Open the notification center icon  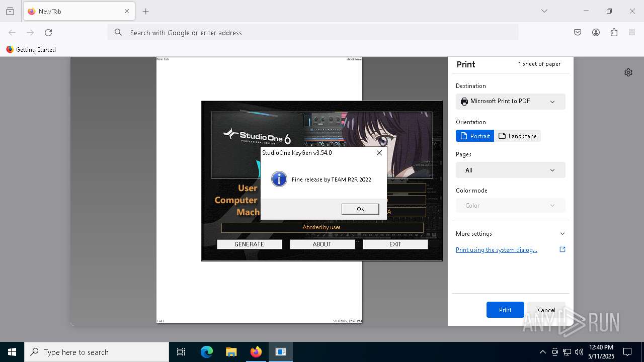tap(627, 352)
